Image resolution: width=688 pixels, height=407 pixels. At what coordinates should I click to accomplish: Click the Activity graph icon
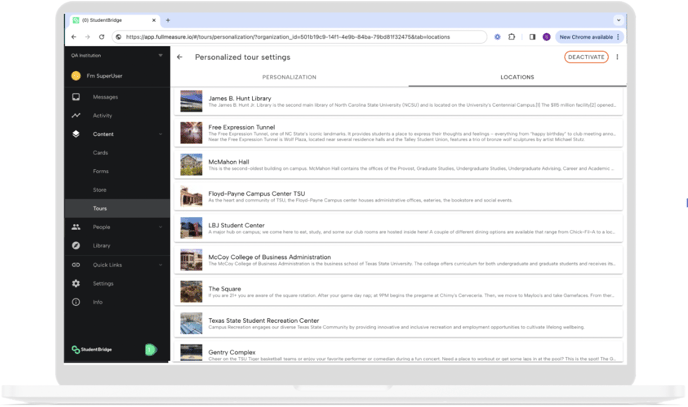click(x=76, y=115)
